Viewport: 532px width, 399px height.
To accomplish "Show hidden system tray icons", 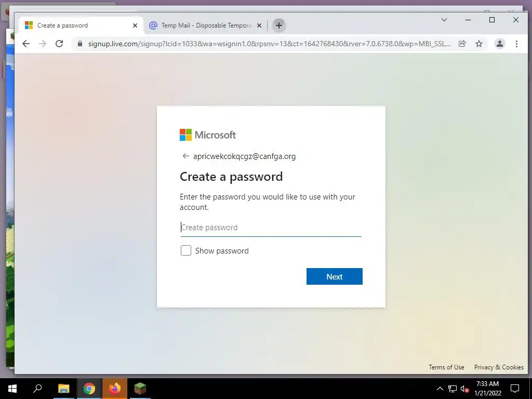I will [440, 389].
